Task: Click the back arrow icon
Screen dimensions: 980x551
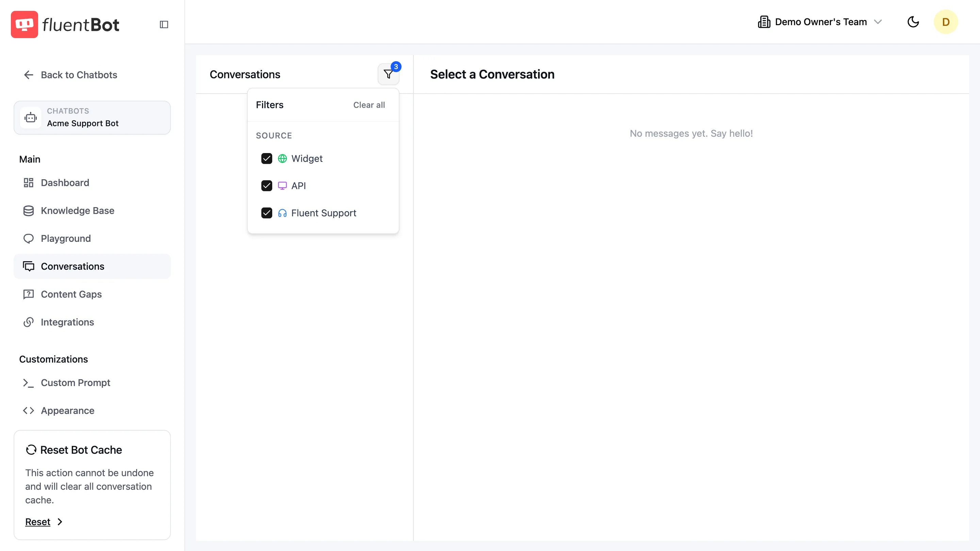Action: 29,75
